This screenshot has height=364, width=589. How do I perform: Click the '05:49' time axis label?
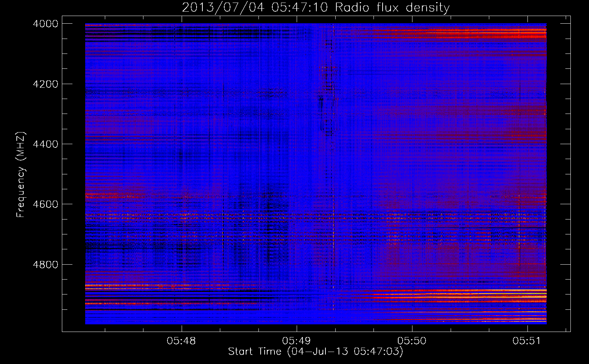[x=297, y=341]
